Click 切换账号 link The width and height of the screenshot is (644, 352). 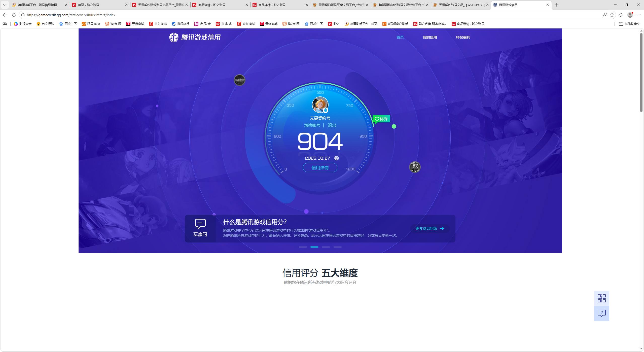pos(312,125)
